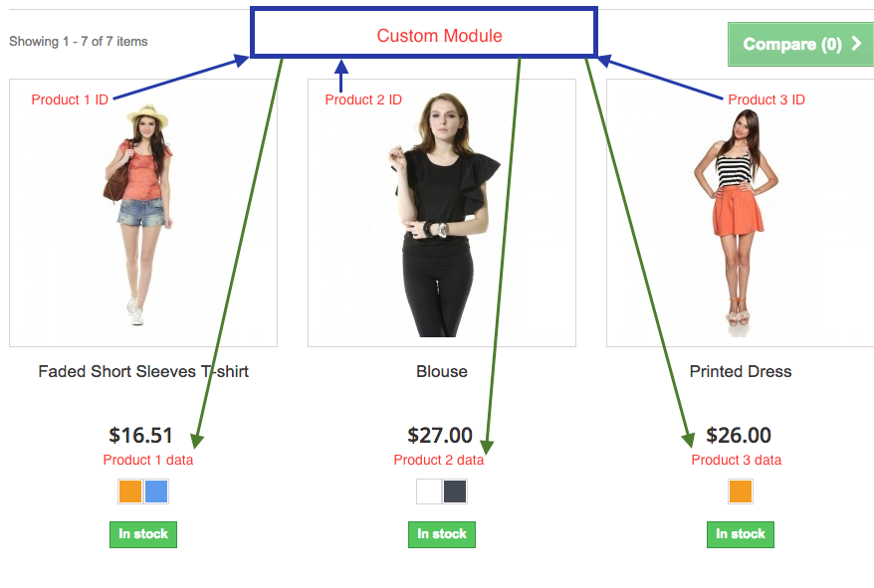Click In stock badge under Printed Dress
The height and width of the screenshot is (588, 874).
coord(741,534)
